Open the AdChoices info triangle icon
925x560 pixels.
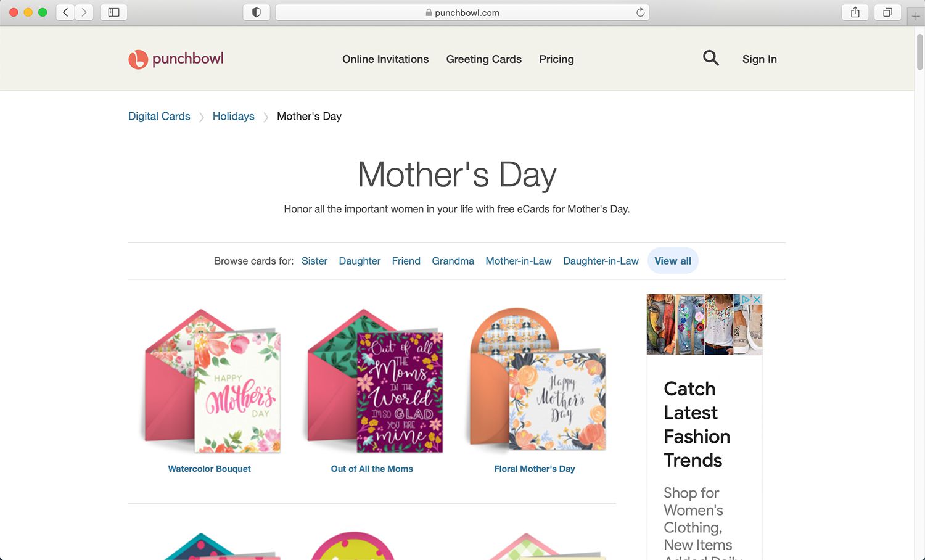[x=746, y=299]
